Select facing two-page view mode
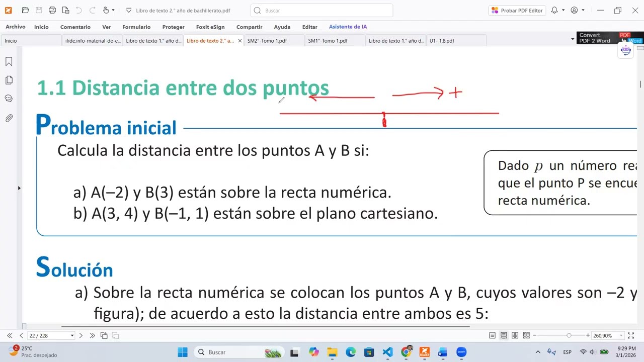Image resolution: width=644 pixels, height=362 pixels. coord(515,335)
